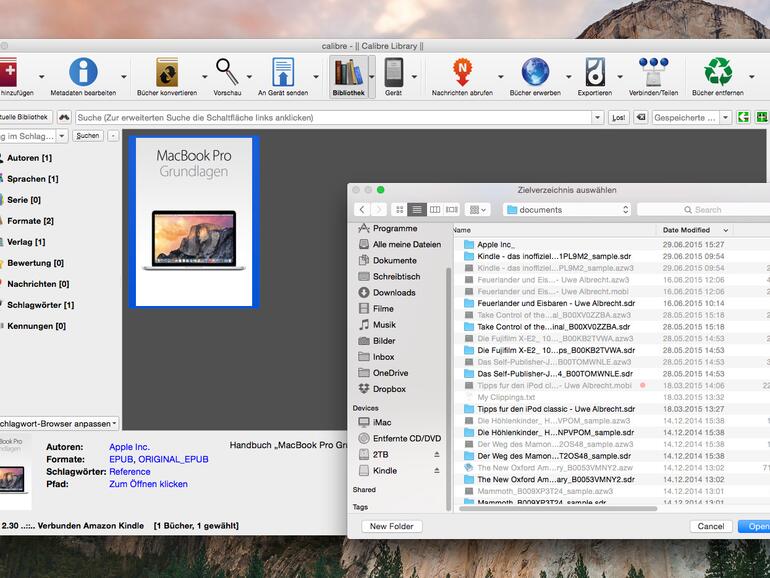Click the New Folder button
770x578 pixels.
393,526
